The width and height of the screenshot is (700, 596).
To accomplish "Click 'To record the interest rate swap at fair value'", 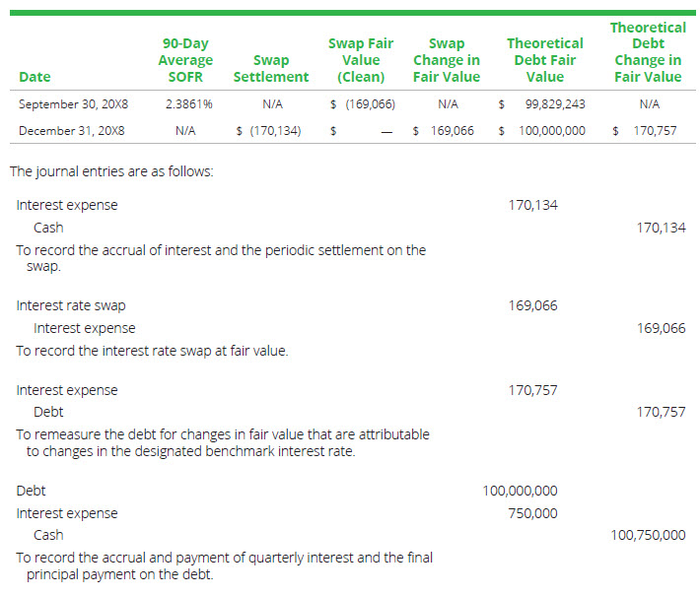I will click(x=152, y=351).
